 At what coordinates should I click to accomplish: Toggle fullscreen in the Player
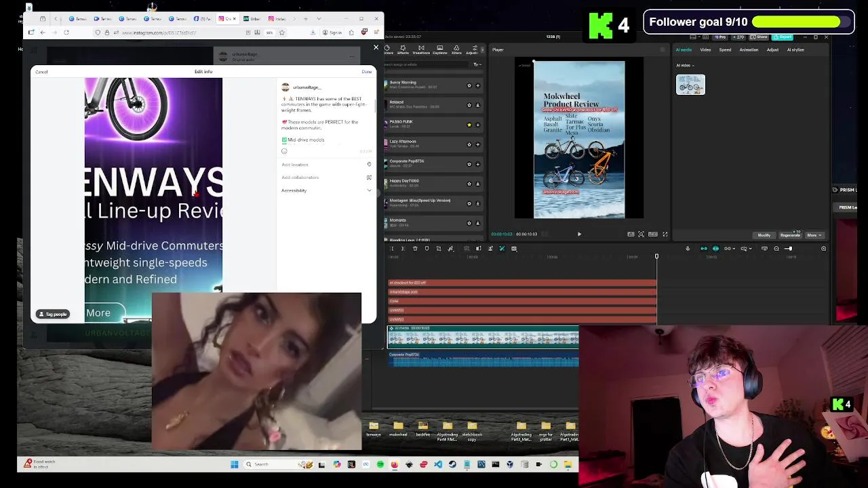pyautogui.click(x=665, y=234)
